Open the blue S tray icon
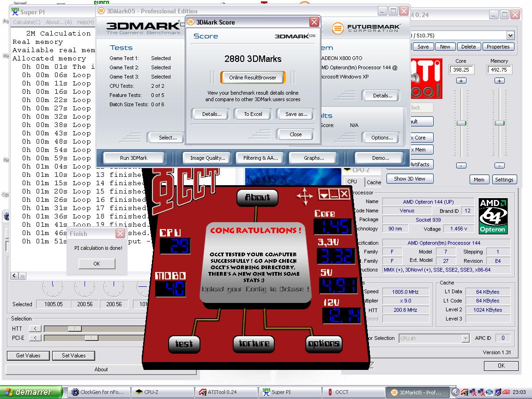This screenshot has height=399, width=532. (x=489, y=392)
